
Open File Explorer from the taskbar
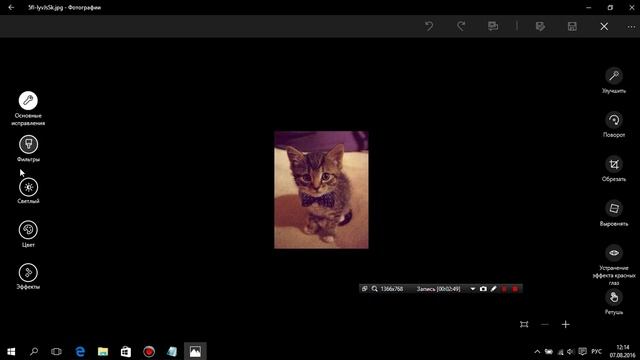pyautogui.click(x=103, y=351)
